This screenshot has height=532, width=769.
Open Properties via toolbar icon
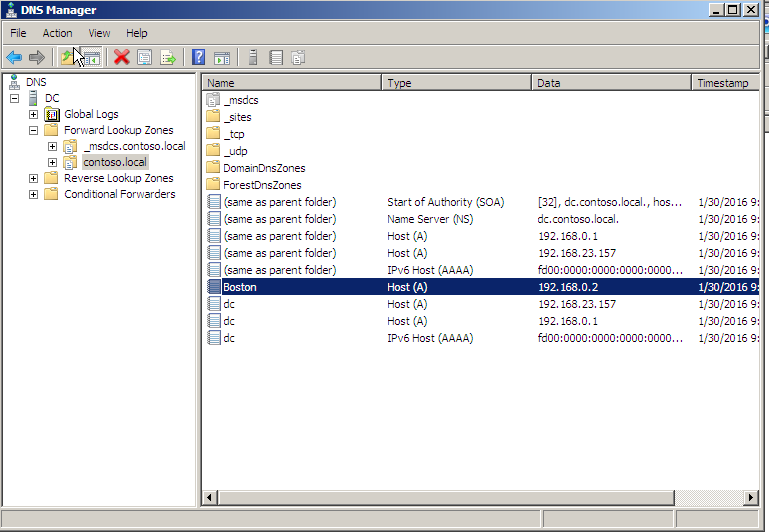[x=145, y=57]
